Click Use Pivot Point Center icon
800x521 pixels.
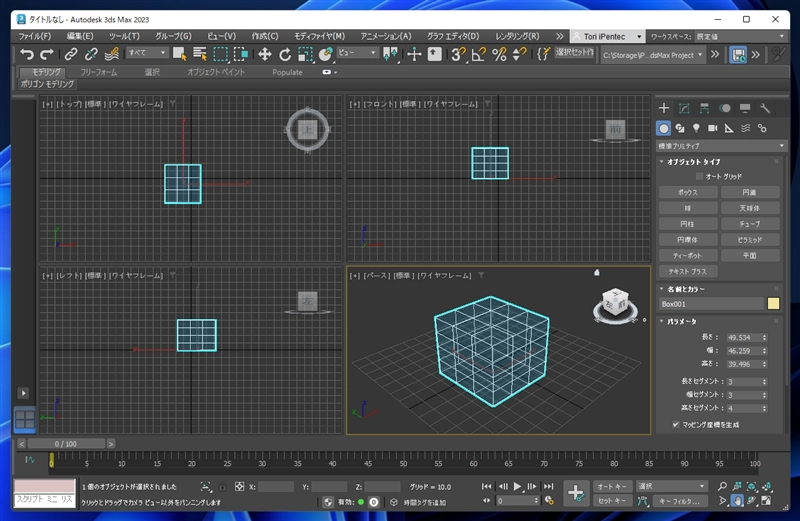(390, 54)
